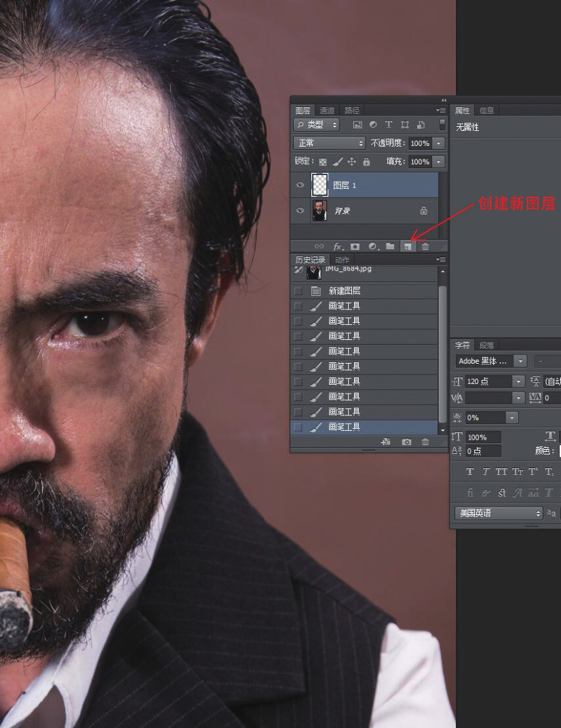This screenshot has width=561, height=728.
Task: Add a layer mask
Action: point(355,246)
